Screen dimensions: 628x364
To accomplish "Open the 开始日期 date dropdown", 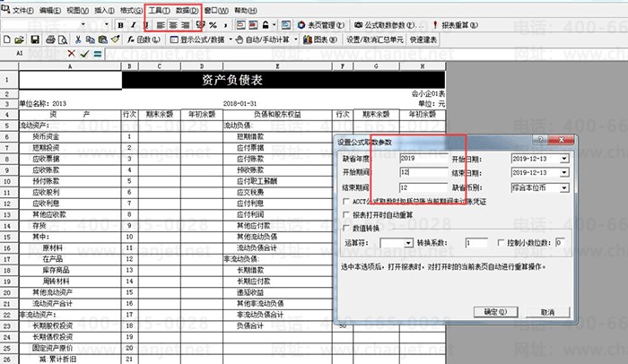I will (x=563, y=160).
